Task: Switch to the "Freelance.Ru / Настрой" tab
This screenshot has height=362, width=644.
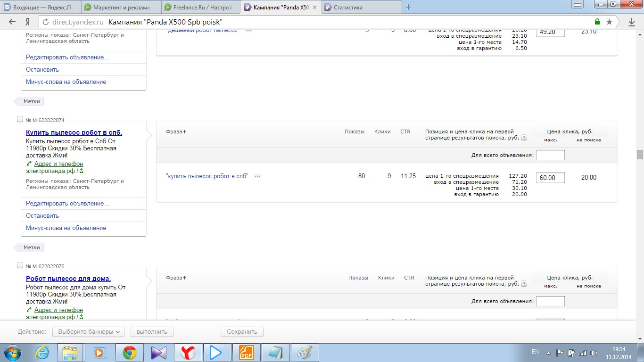Action: [x=200, y=8]
